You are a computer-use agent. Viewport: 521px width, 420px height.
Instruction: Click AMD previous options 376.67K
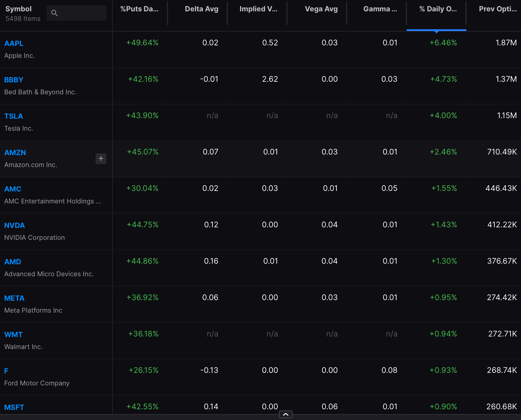pos(502,261)
